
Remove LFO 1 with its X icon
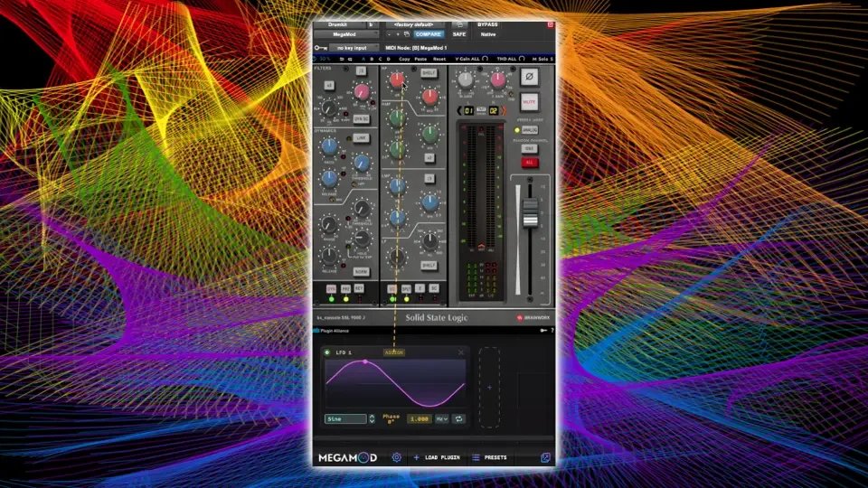460,352
